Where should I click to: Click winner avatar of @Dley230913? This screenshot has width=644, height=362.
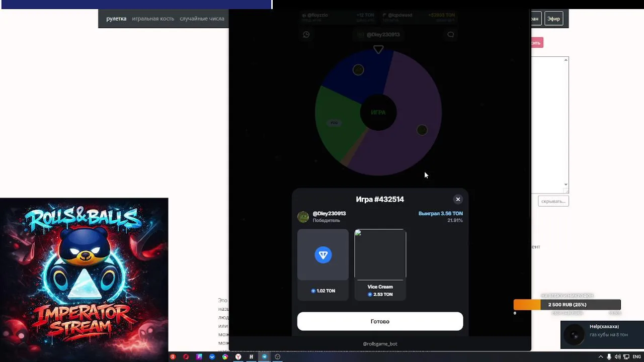pos(303,217)
